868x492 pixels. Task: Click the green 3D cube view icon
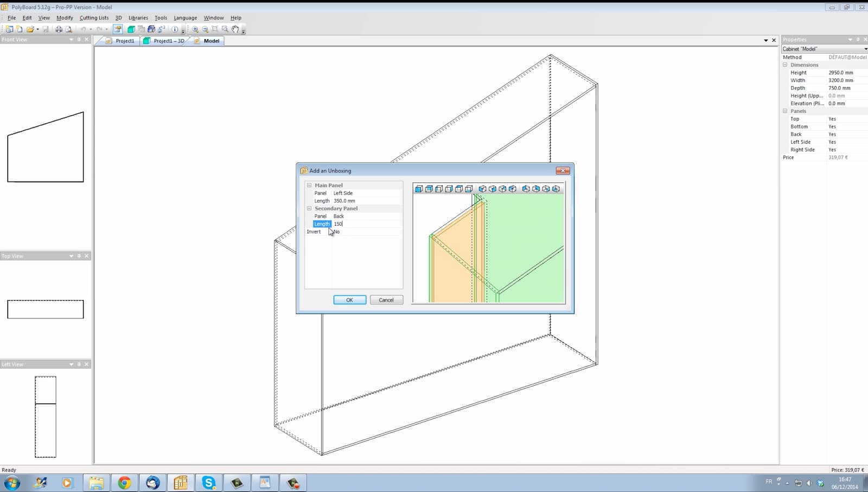pyautogui.click(x=131, y=29)
